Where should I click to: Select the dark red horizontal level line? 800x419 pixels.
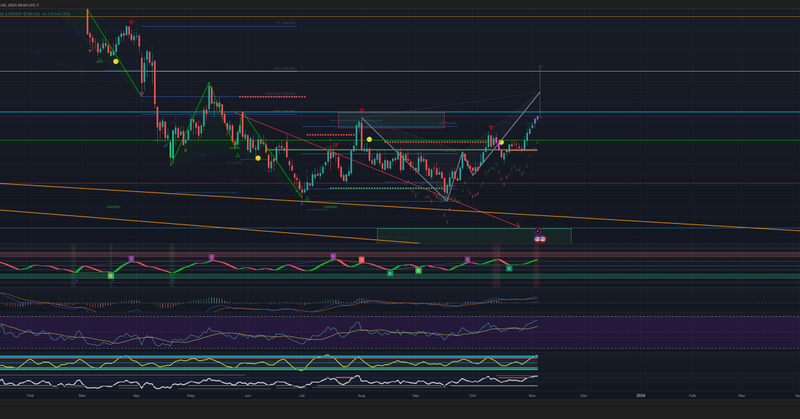point(400,183)
